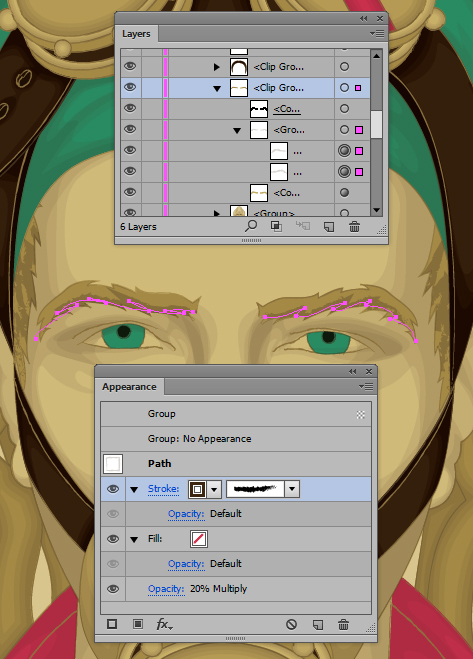The height and width of the screenshot is (659, 473).
Task: Create new layer in Layers panel
Action: (329, 227)
